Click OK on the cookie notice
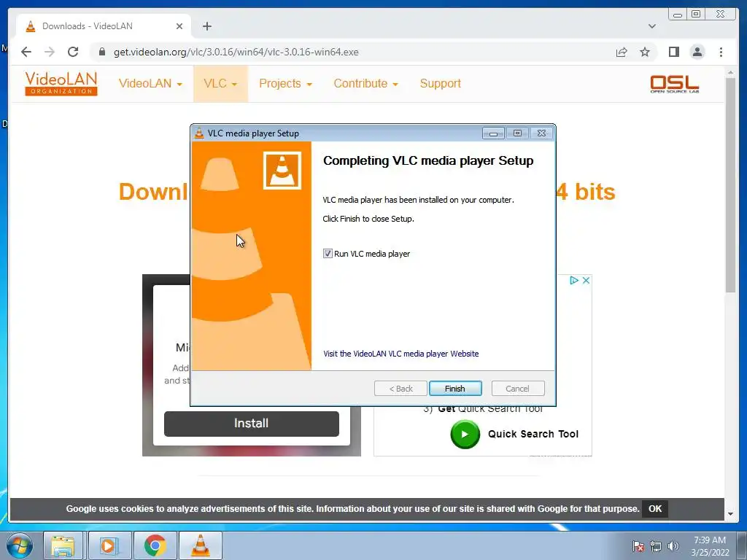Screen dimensions: 747x560 [655, 508]
